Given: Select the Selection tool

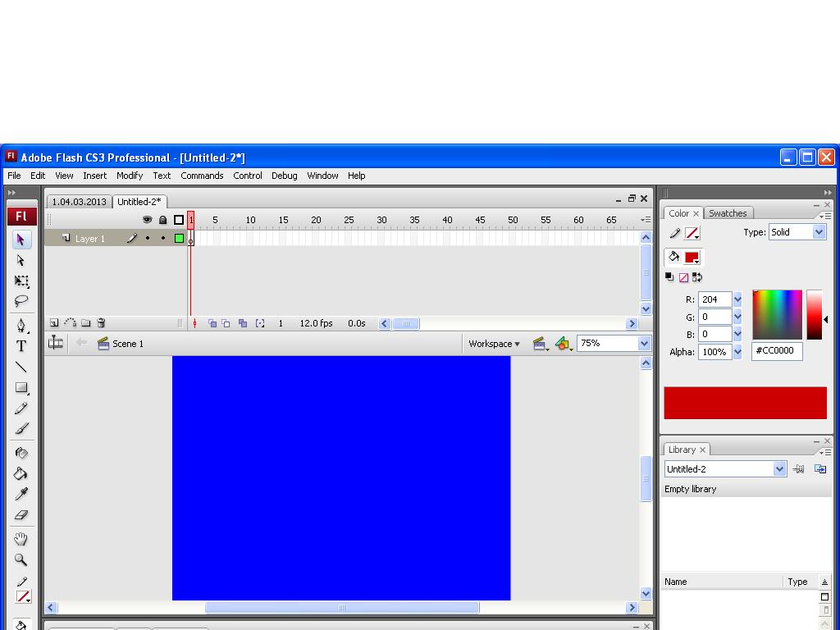Looking at the screenshot, I should coord(21,239).
